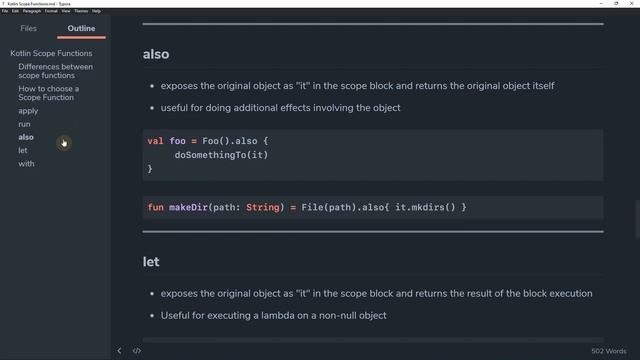Open word count details showing 502 Words
This screenshot has width=640, height=360.
609,351
